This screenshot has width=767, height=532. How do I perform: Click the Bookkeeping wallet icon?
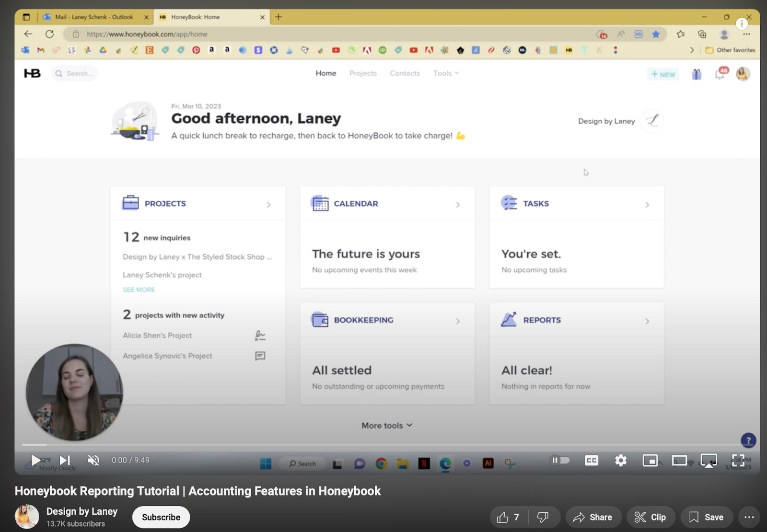click(320, 320)
